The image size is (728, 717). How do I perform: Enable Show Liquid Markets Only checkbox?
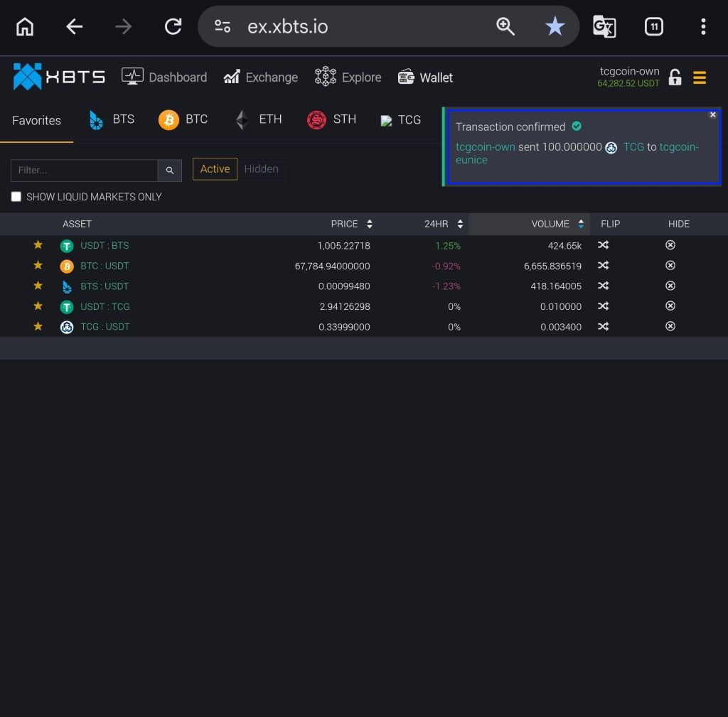(x=16, y=197)
